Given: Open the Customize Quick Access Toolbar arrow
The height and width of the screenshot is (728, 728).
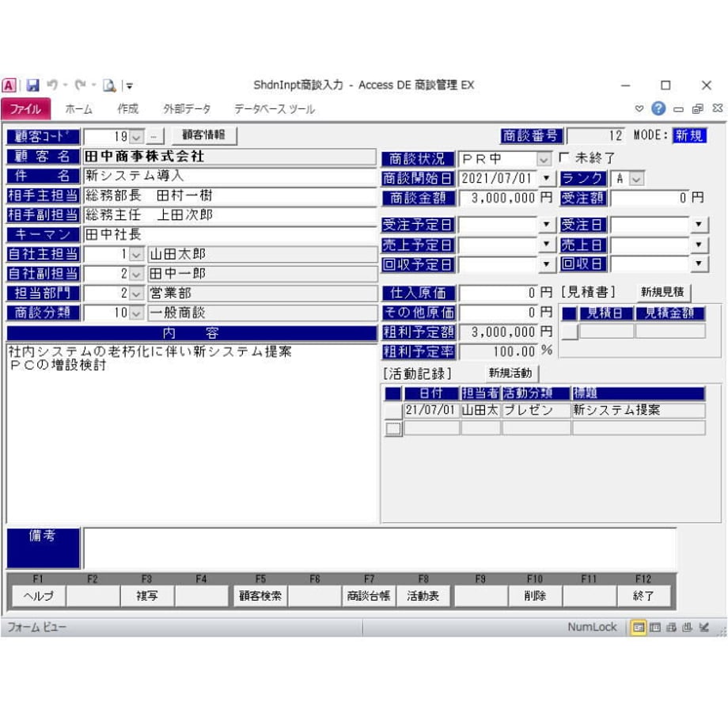Looking at the screenshot, I should (x=130, y=86).
